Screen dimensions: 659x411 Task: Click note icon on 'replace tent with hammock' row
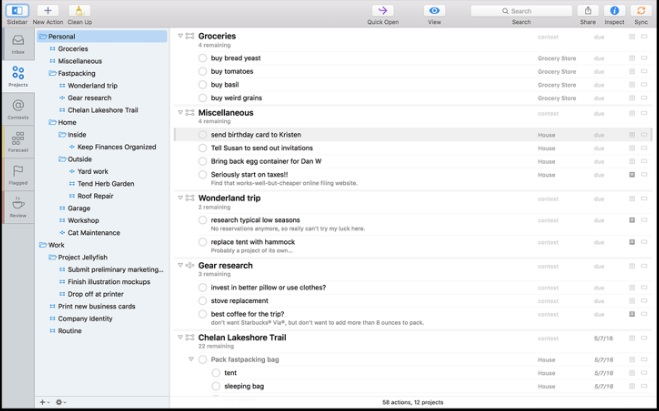click(632, 242)
